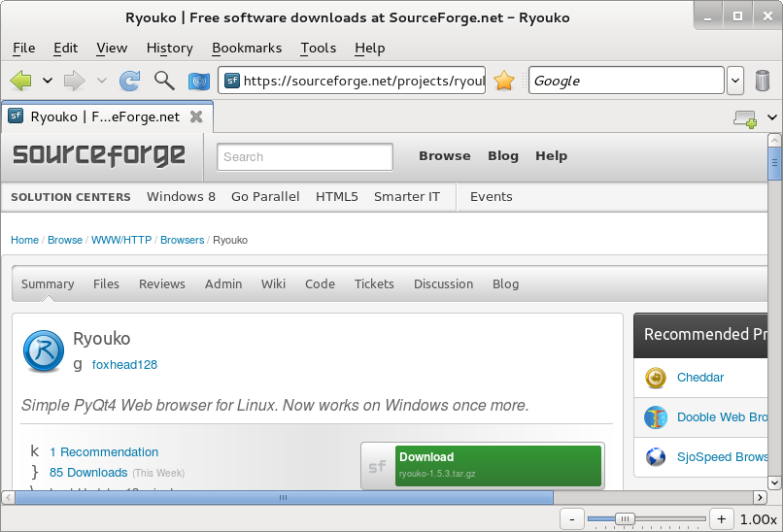This screenshot has height=532, width=783.
Task: Click the magnifying glass find icon
Action: 164,81
